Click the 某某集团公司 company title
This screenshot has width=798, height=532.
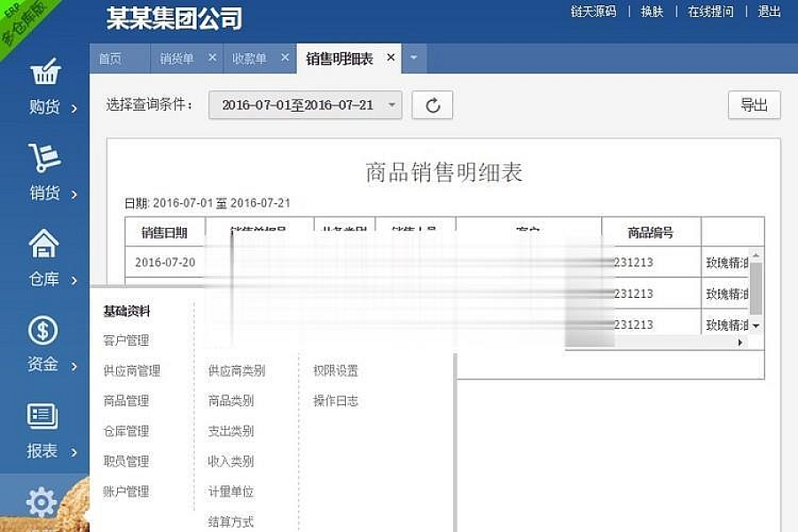tap(174, 19)
